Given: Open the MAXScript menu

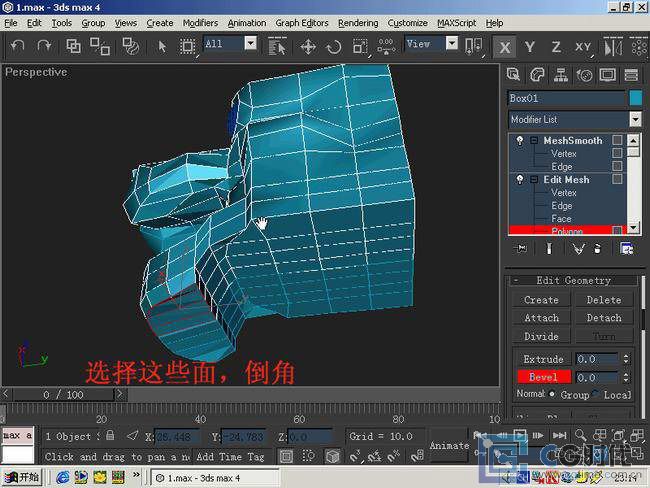Looking at the screenshot, I should (x=456, y=23).
